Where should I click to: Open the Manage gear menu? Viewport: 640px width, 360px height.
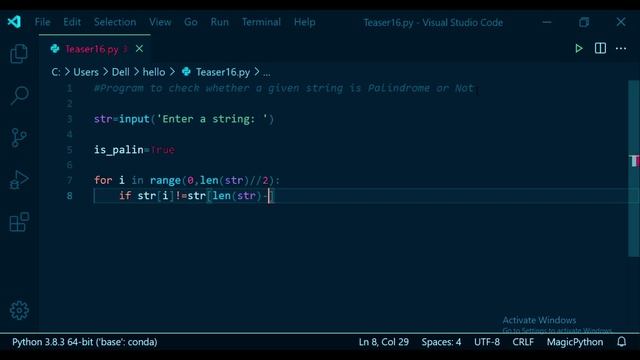(19, 311)
